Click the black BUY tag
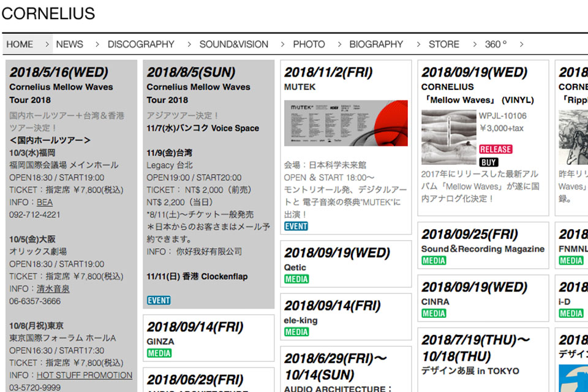588x392 pixels. click(x=489, y=162)
